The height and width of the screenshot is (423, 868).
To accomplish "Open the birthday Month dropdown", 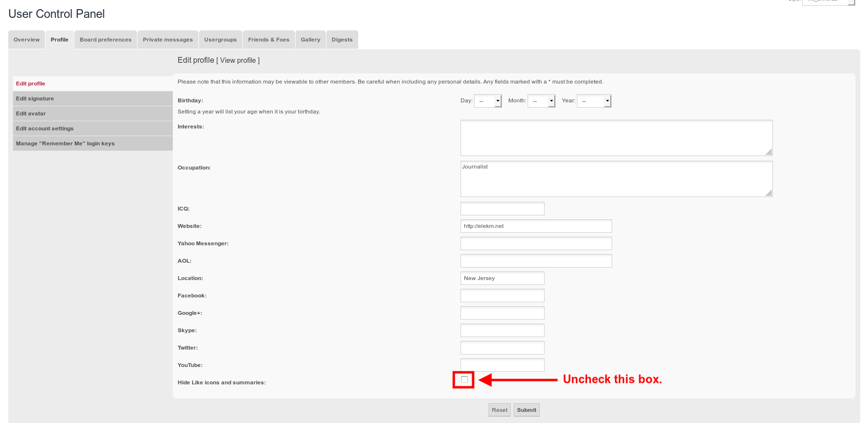I will [x=541, y=101].
